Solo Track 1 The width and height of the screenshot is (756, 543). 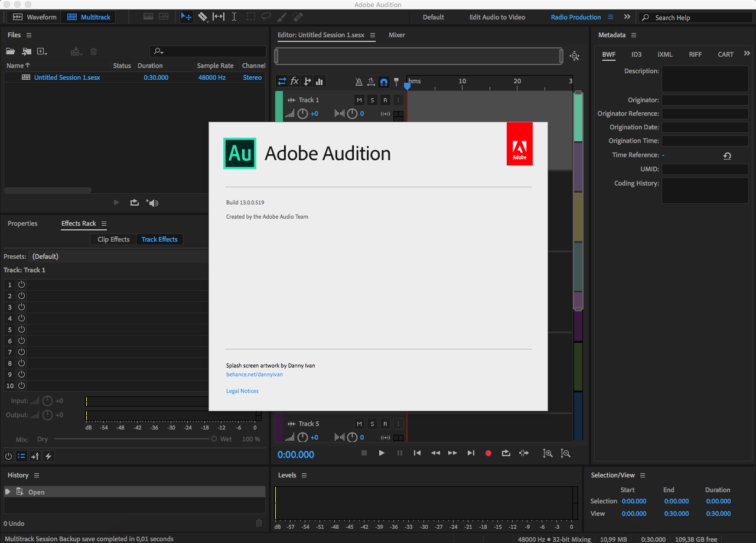click(x=372, y=100)
